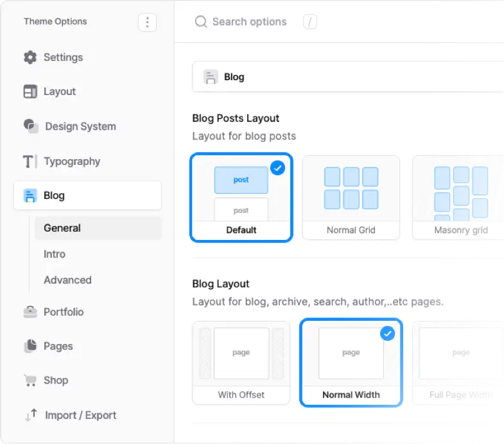The width and height of the screenshot is (504, 444).
Task: Pick the With Offset blog layout
Action: coord(241,362)
